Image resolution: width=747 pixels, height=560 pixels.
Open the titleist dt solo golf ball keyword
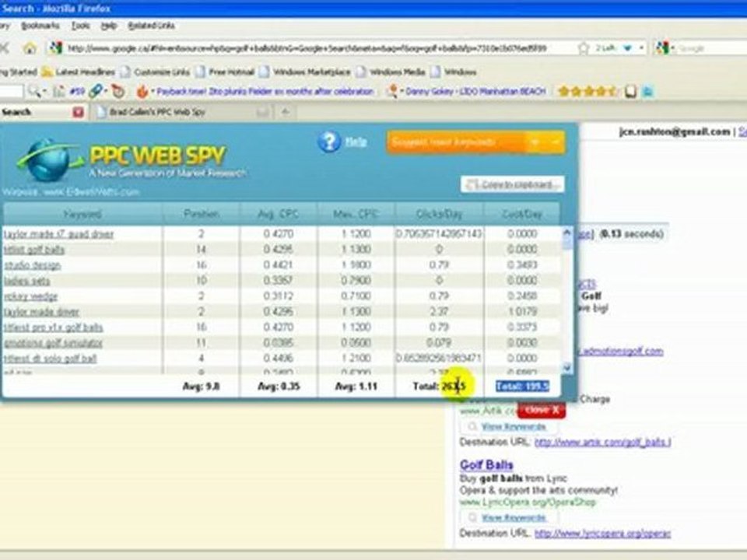(51, 358)
